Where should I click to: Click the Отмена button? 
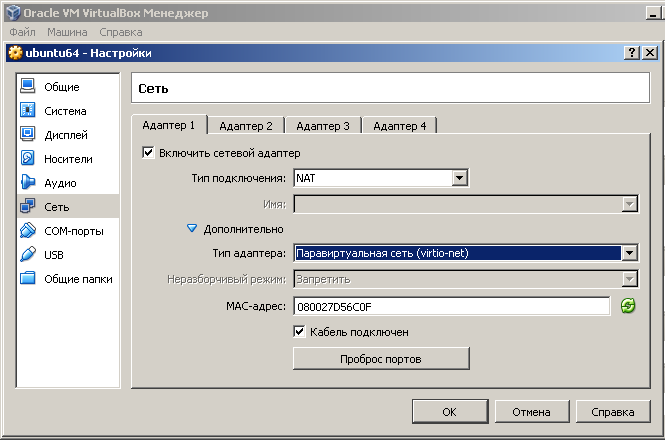[x=531, y=412]
